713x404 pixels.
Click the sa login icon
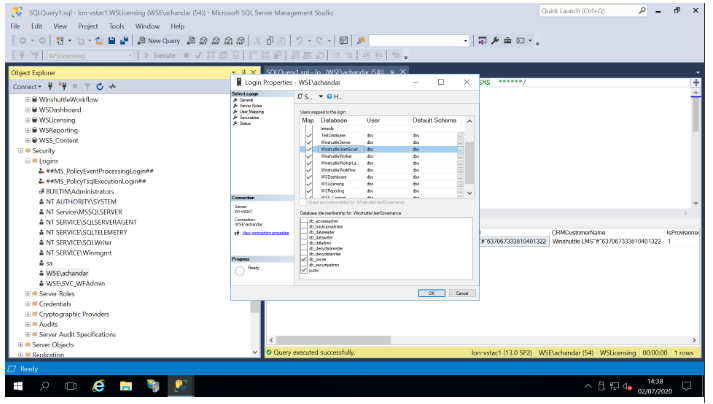coord(42,263)
